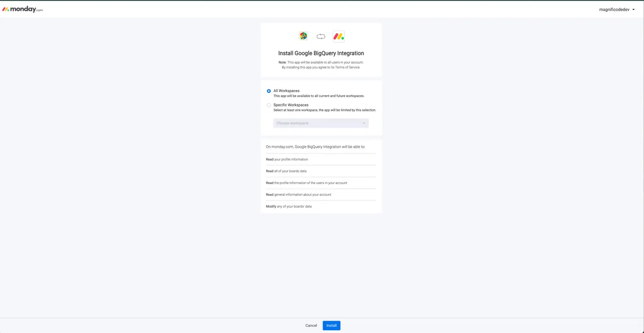The height and width of the screenshot is (333, 644).
Task: Select the All Workspaces radio button
Action: point(269,91)
